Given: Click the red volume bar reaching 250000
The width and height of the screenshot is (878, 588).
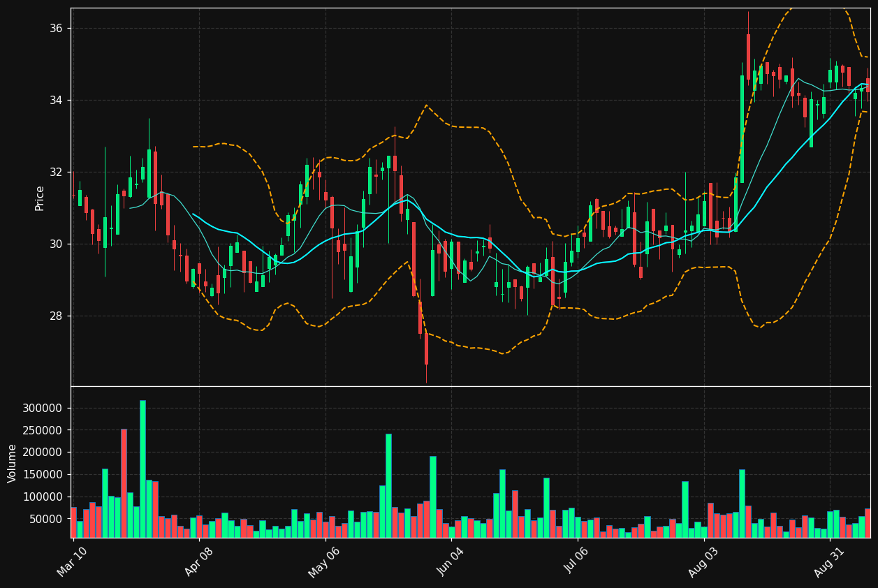Looking at the screenshot, I should (x=124, y=483).
